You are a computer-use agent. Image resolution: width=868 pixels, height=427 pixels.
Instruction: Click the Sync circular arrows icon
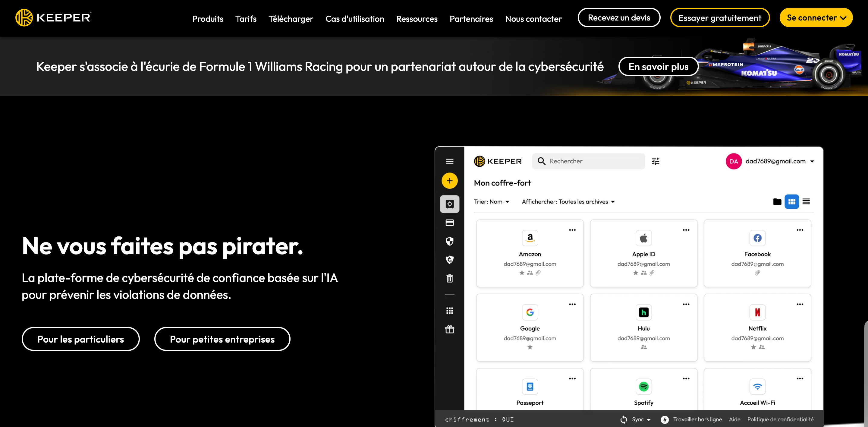point(624,419)
